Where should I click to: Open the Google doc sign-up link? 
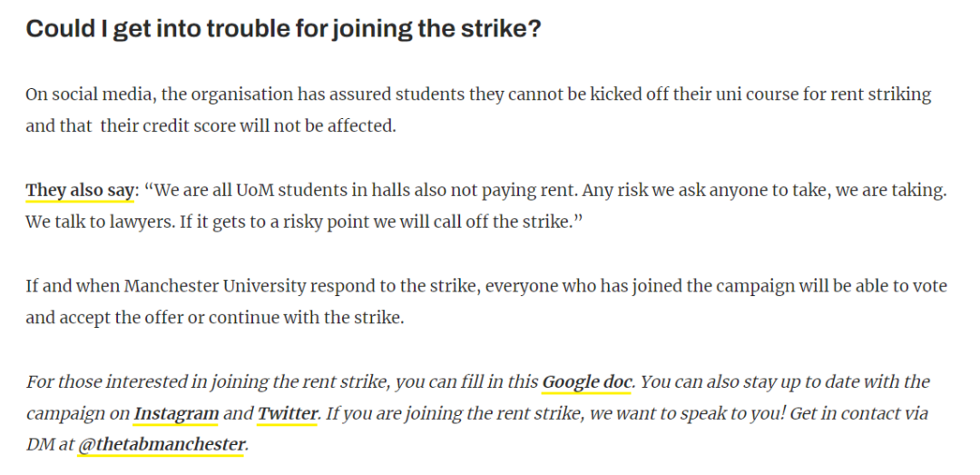pos(586,381)
